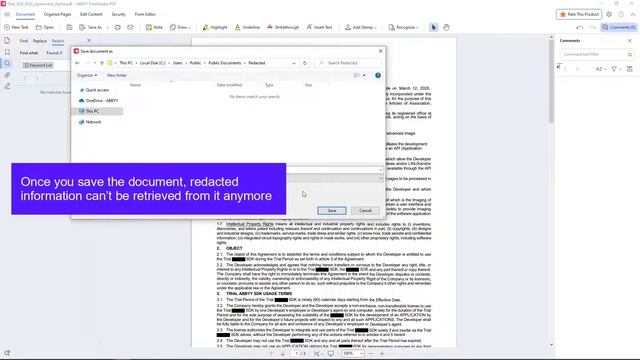The height and width of the screenshot is (360, 640).
Task: Expand the Save As dropdown arrow
Action: pyautogui.click(x=107, y=27)
